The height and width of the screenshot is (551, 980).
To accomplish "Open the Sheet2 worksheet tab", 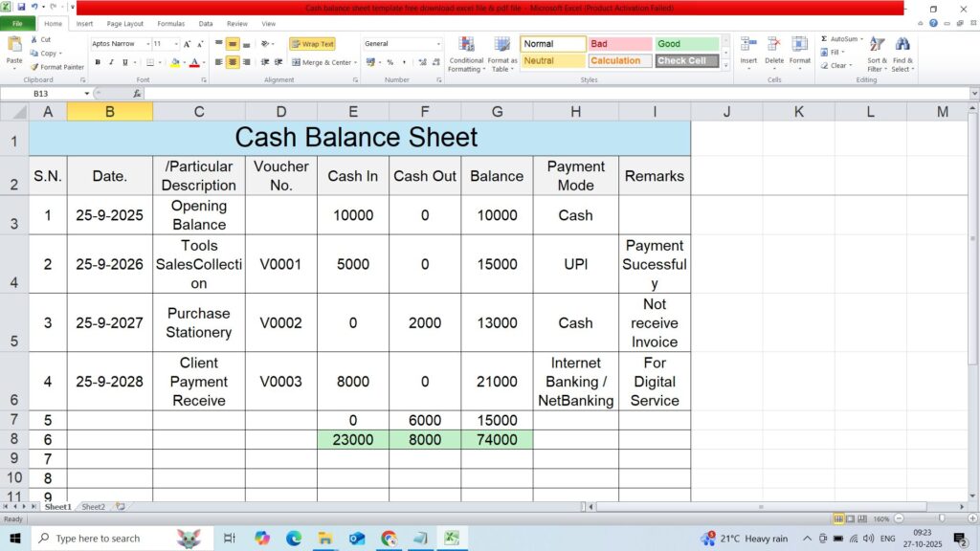I will (x=93, y=507).
